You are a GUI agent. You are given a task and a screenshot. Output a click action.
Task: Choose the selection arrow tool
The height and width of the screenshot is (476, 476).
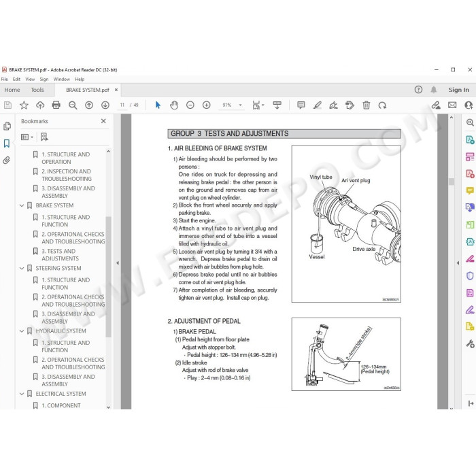click(x=158, y=105)
